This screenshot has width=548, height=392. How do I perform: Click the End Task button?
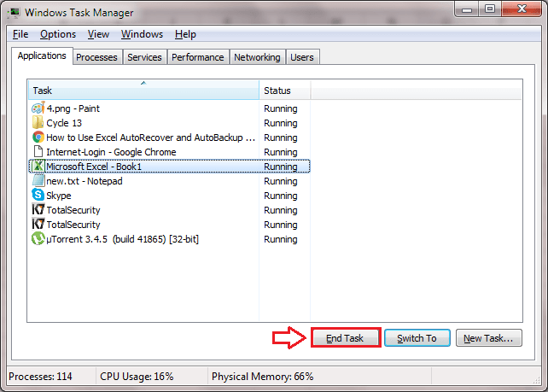pos(345,338)
